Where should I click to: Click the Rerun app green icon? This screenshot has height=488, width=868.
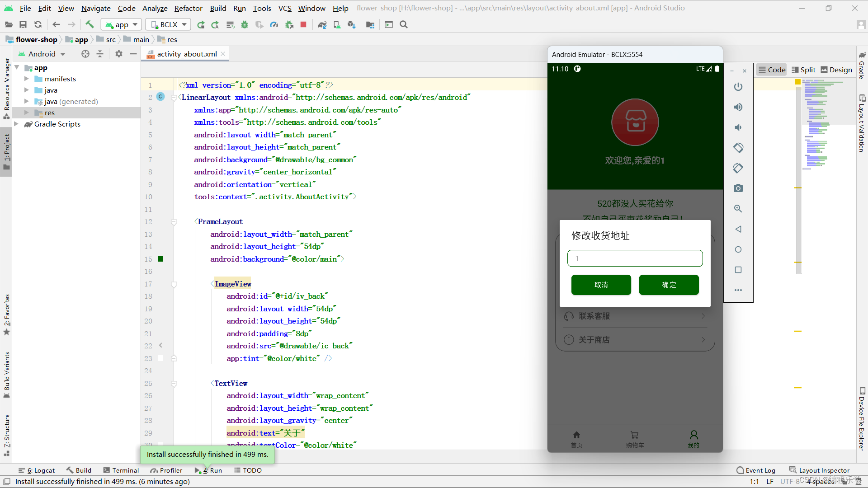[201, 24]
